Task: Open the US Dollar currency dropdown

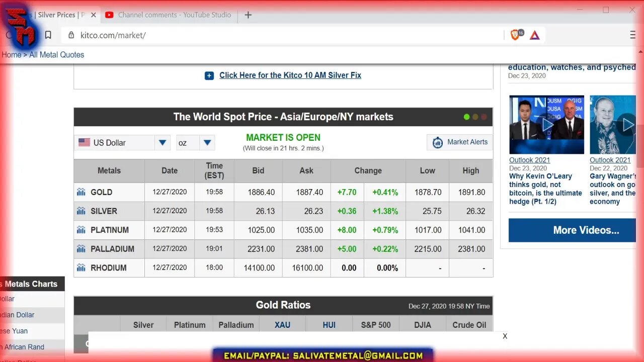Action: [x=122, y=143]
